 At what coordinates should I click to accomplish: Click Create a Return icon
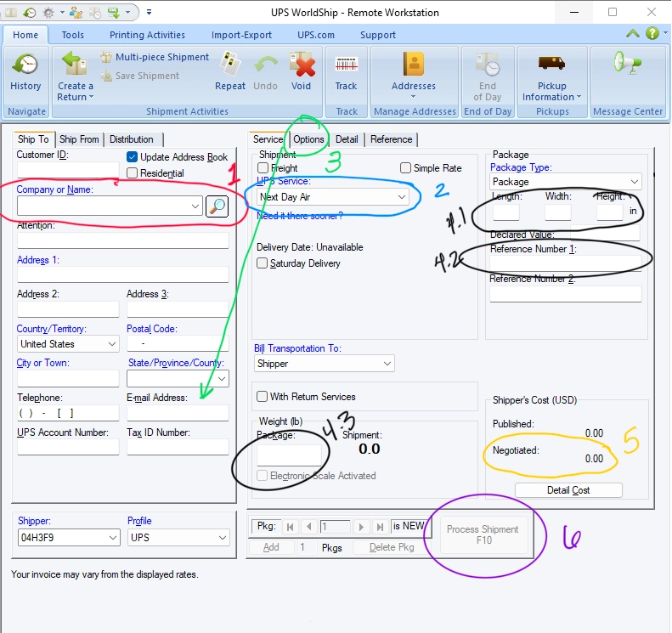point(75,65)
